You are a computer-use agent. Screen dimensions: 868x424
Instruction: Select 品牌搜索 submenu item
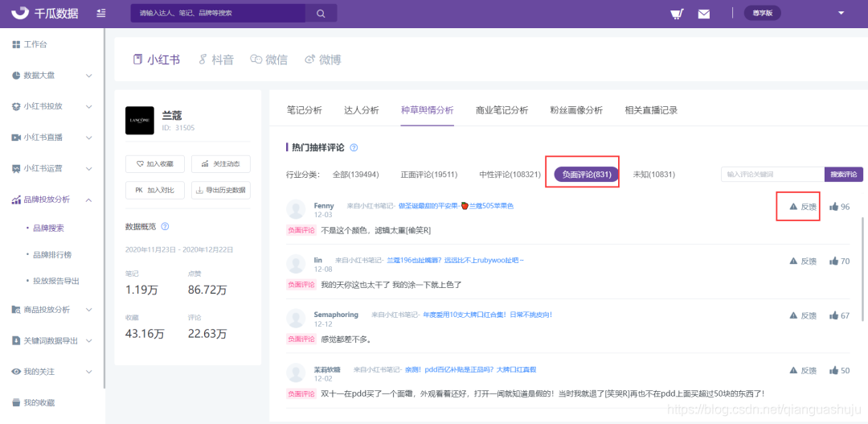49,228
